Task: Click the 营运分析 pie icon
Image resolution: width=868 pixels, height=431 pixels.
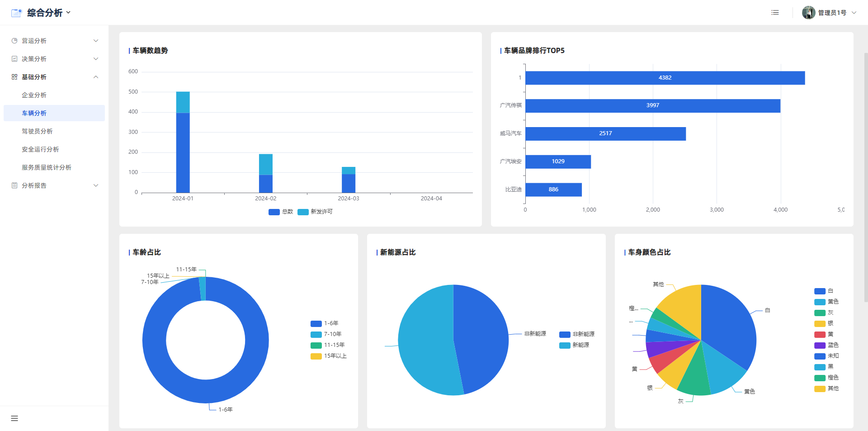Action: tap(14, 41)
